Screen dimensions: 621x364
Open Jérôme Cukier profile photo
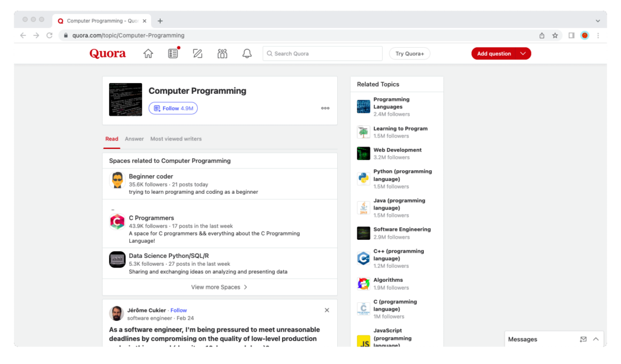[116, 313]
